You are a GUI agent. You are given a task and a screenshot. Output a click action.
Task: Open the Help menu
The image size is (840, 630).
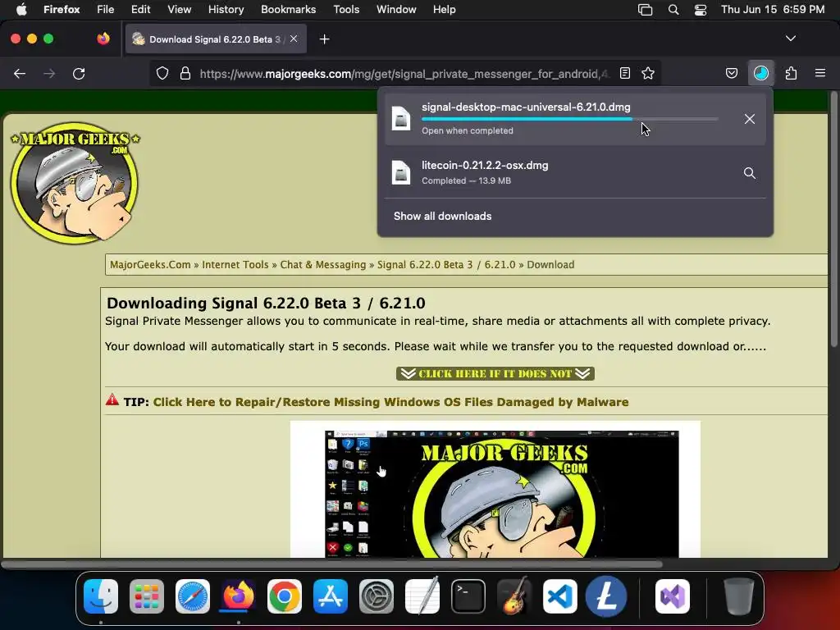(x=444, y=9)
